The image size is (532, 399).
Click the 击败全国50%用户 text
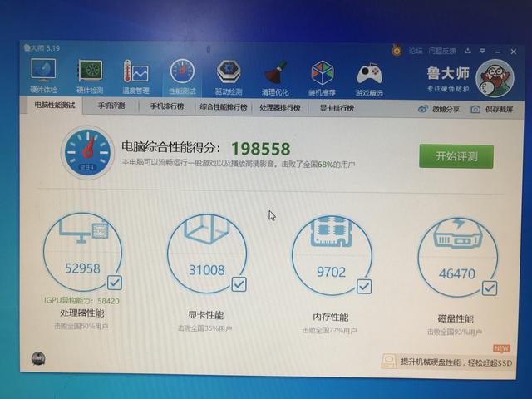click(81, 327)
